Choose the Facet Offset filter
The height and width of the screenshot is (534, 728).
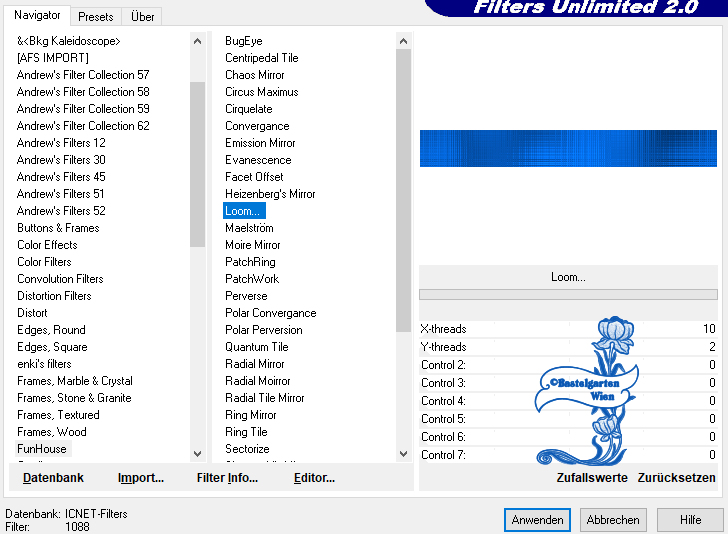[x=254, y=177]
